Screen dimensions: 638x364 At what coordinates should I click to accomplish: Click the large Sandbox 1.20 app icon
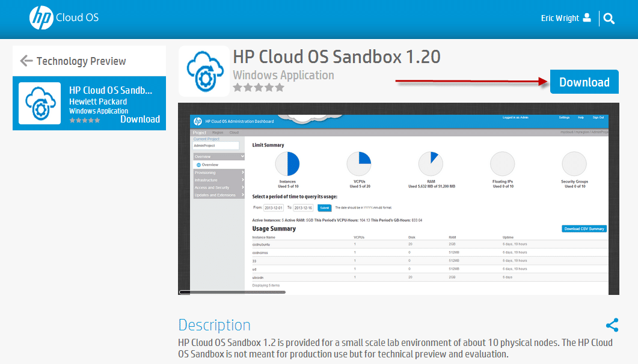coord(204,71)
